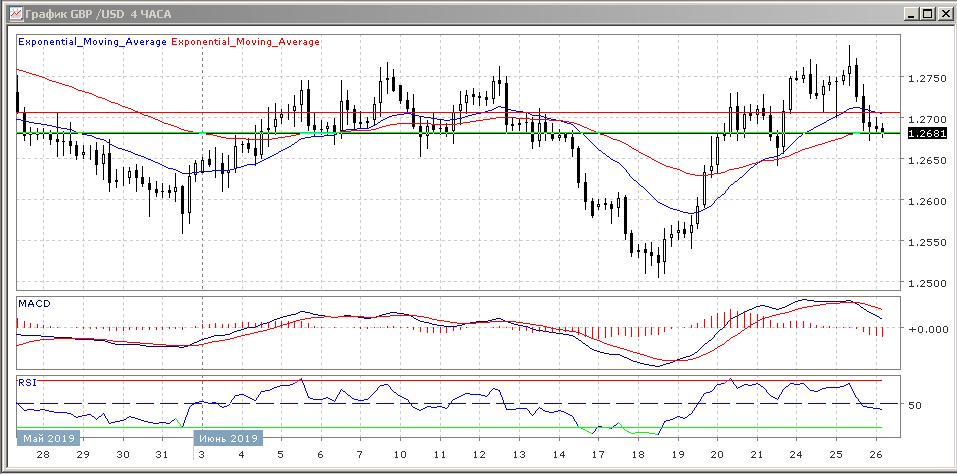
Task: Click date 26 on the time axis
Action: click(x=875, y=455)
